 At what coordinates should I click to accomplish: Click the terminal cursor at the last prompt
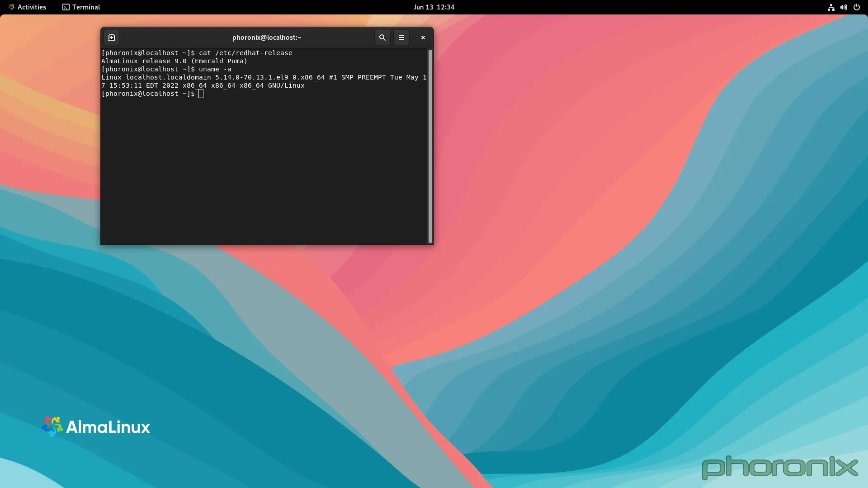pos(201,94)
